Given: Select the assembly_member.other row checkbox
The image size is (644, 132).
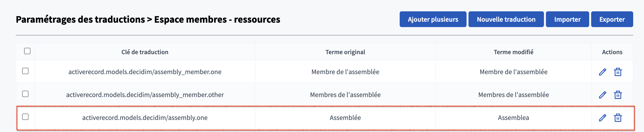Looking at the screenshot, I should 25,94.
